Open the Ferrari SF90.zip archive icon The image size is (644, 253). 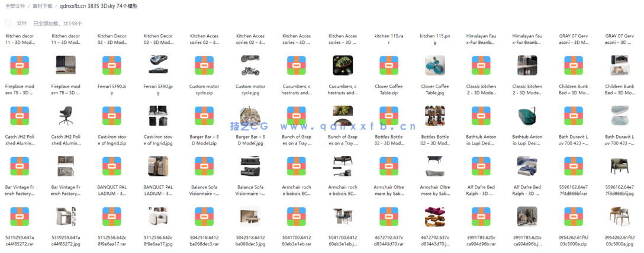(112, 65)
